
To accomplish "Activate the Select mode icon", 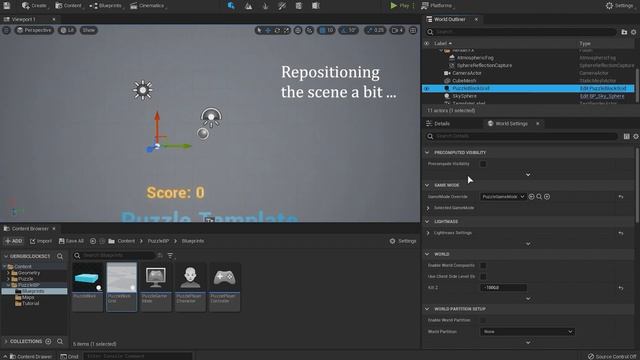I will [x=231, y=6].
